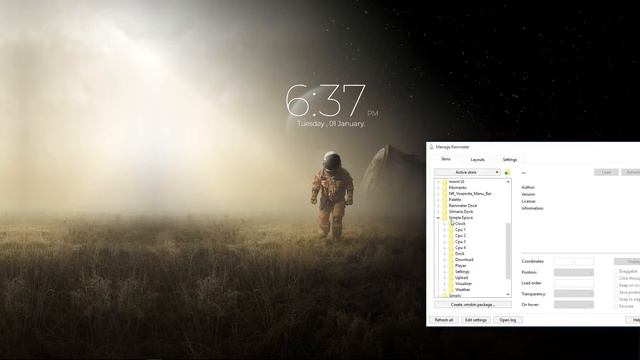Viewport: 640px width, 360px height.
Task: Select Rainmeter Dock in the skin list
Action: (462, 206)
